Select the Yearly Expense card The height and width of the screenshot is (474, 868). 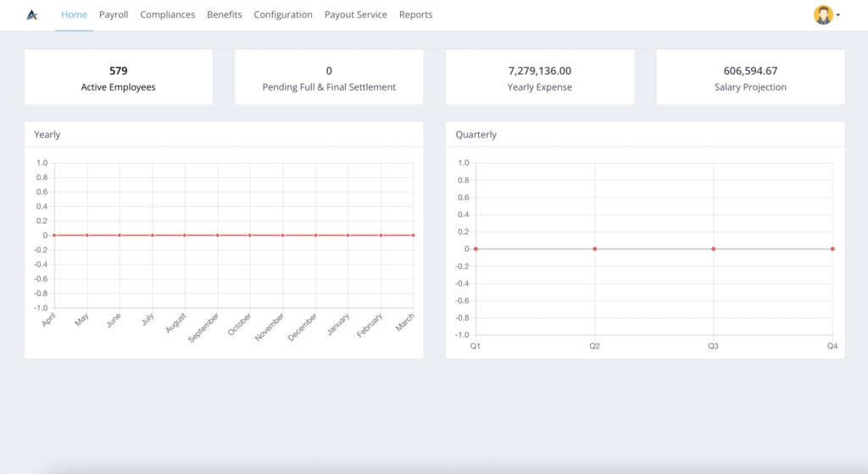(539, 77)
